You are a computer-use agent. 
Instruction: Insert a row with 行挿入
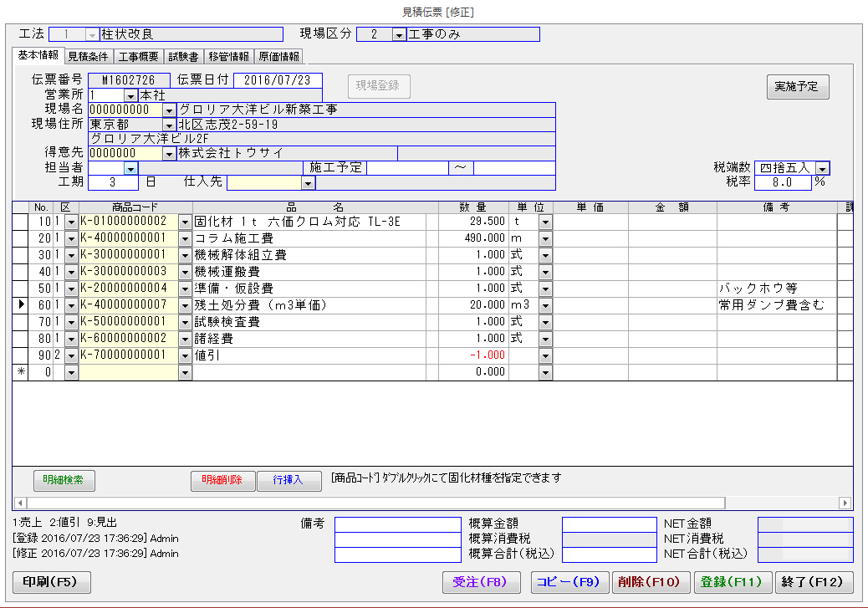288,481
